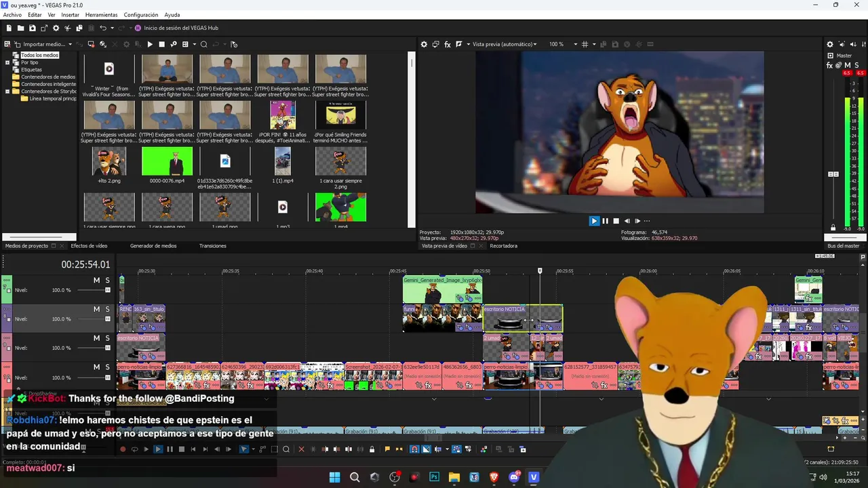Mute the second track with M

(96, 309)
